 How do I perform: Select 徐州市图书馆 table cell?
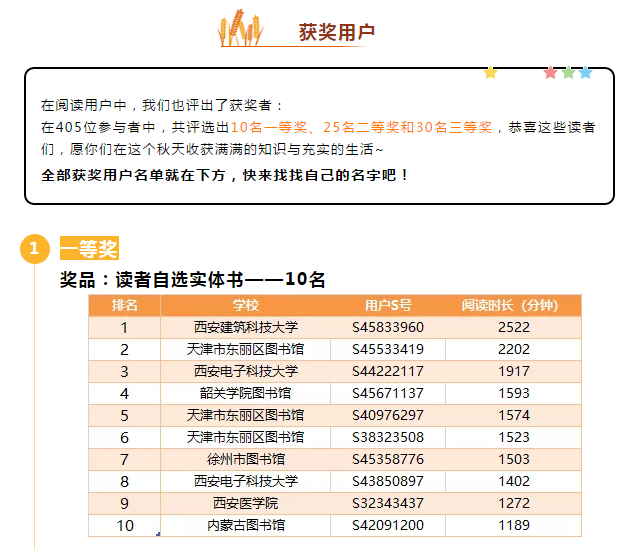click(246, 459)
